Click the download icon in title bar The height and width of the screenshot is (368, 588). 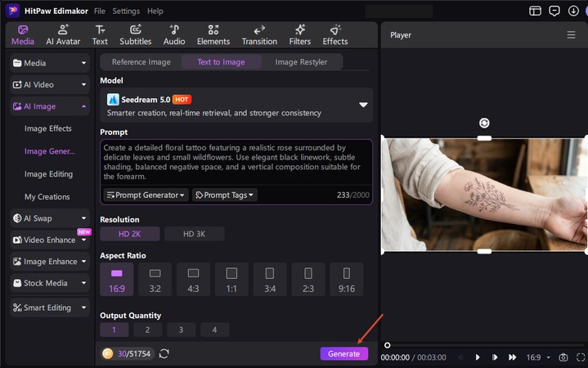(573, 11)
